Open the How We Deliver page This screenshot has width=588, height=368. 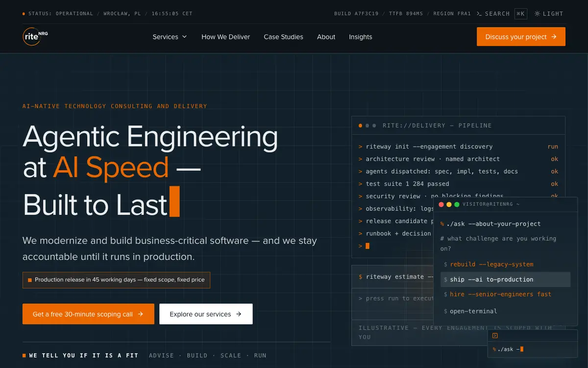226,37
